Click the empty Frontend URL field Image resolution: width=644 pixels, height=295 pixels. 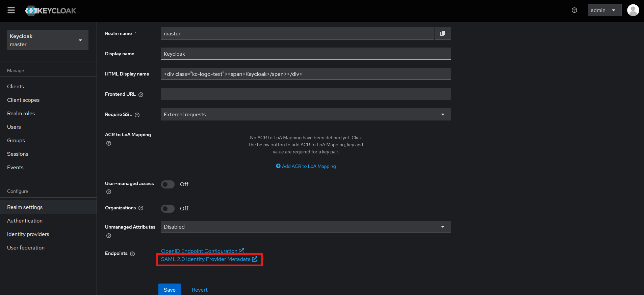coord(306,94)
